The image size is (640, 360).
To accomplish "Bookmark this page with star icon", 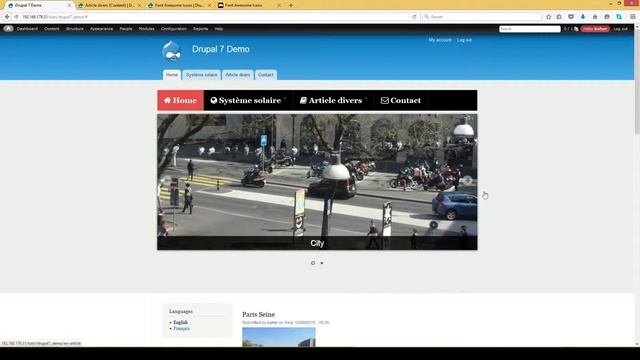I will point(549,17).
